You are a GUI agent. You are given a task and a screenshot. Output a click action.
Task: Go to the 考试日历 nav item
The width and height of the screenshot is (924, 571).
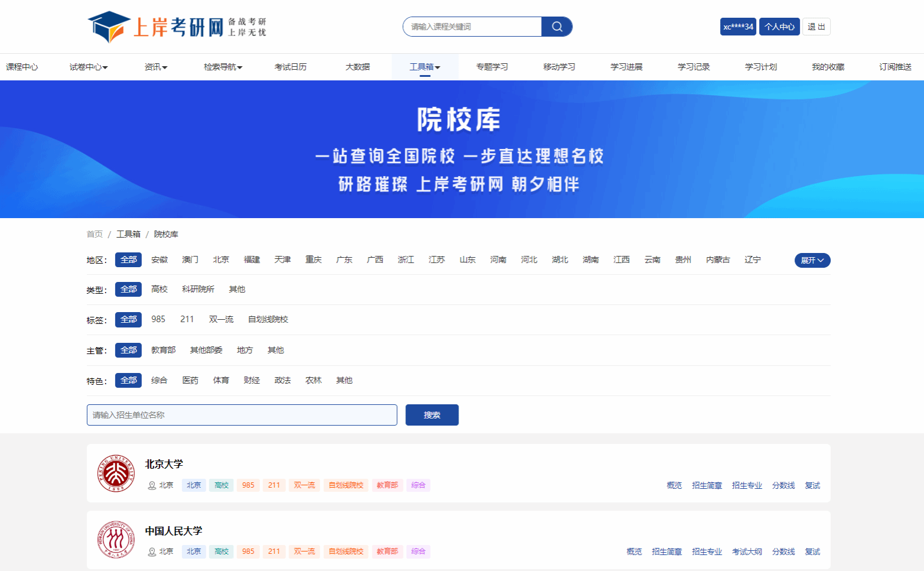coord(291,67)
